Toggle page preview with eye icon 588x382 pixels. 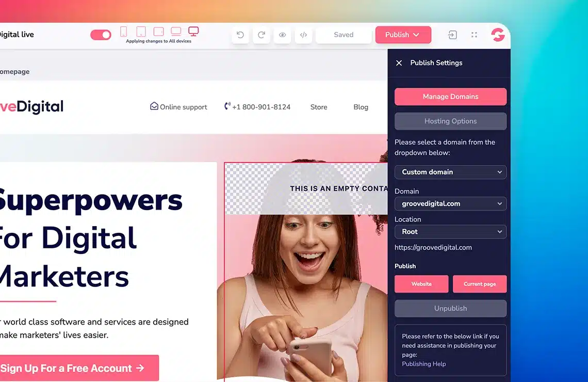click(x=283, y=35)
